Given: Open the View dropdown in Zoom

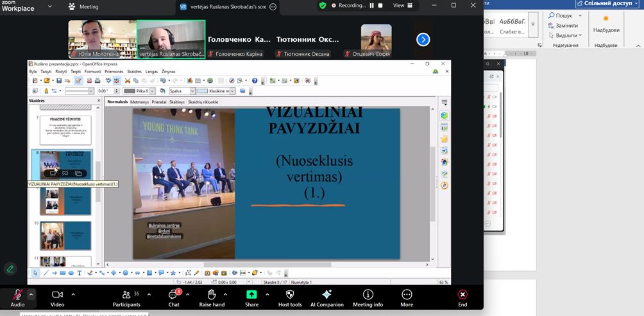Looking at the screenshot, I should click(x=402, y=5).
